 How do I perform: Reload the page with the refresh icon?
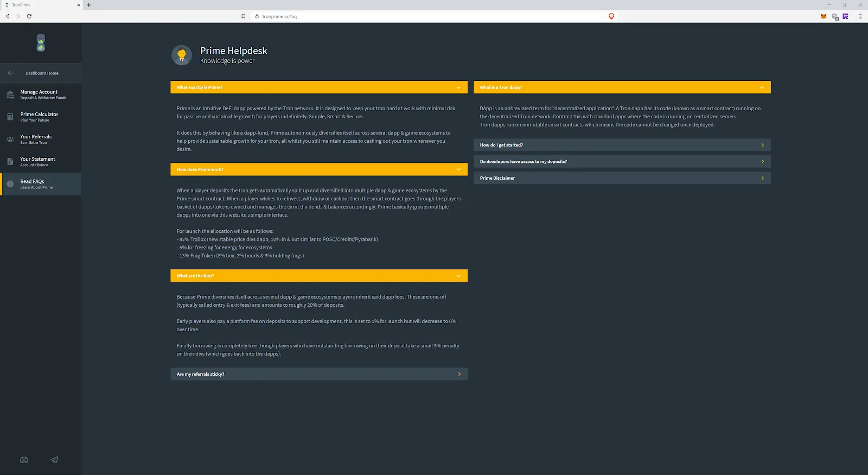pyautogui.click(x=29, y=16)
